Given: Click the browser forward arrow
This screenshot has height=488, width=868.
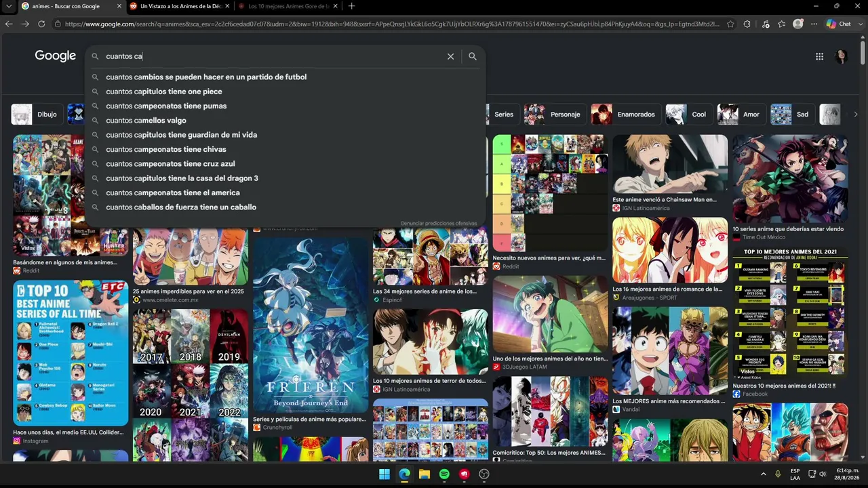Looking at the screenshot, I should click(25, 24).
